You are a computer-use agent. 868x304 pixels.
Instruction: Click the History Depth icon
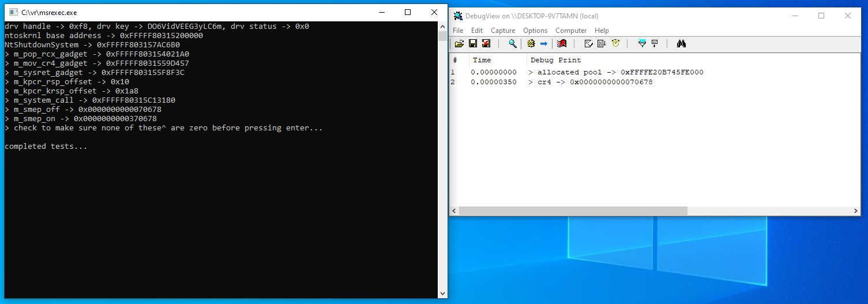(655, 44)
